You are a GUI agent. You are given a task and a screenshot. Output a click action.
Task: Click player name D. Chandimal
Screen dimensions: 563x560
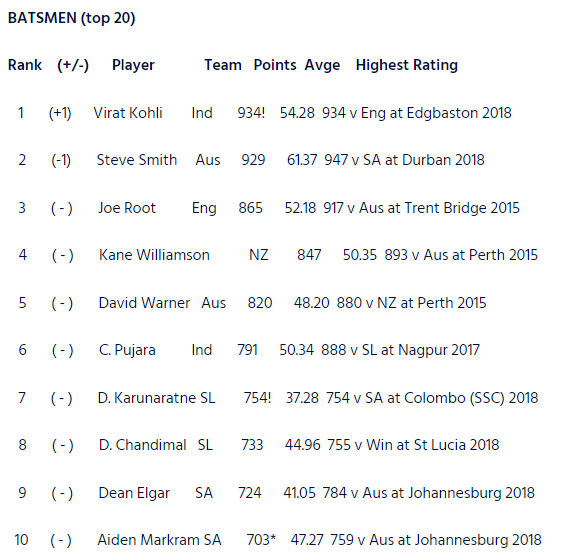[x=143, y=445]
